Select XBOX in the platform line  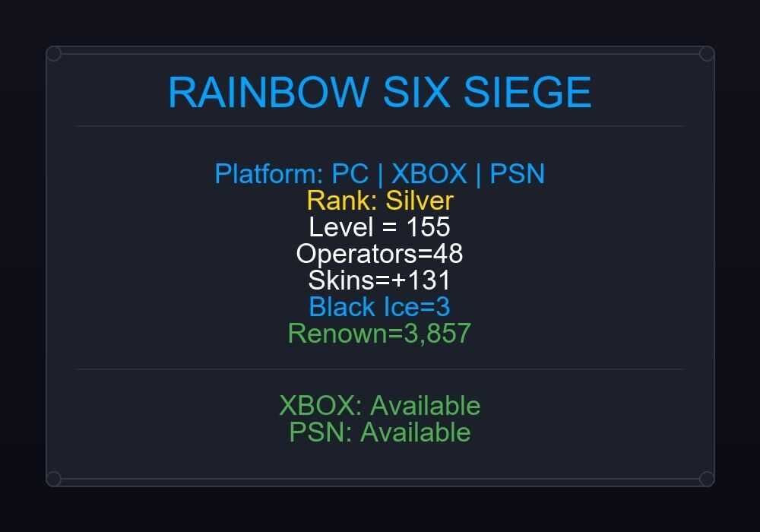[x=429, y=174]
